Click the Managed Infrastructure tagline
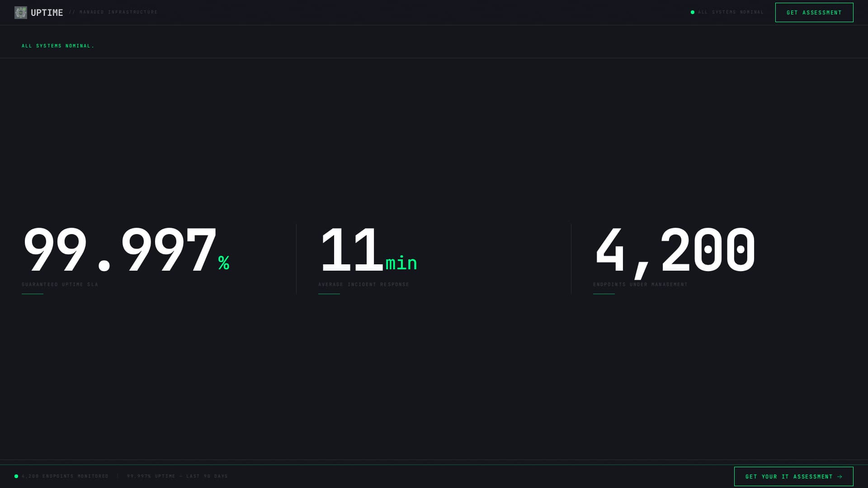Image resolution: width=868 pixels, height=488 pixels. 113,12
